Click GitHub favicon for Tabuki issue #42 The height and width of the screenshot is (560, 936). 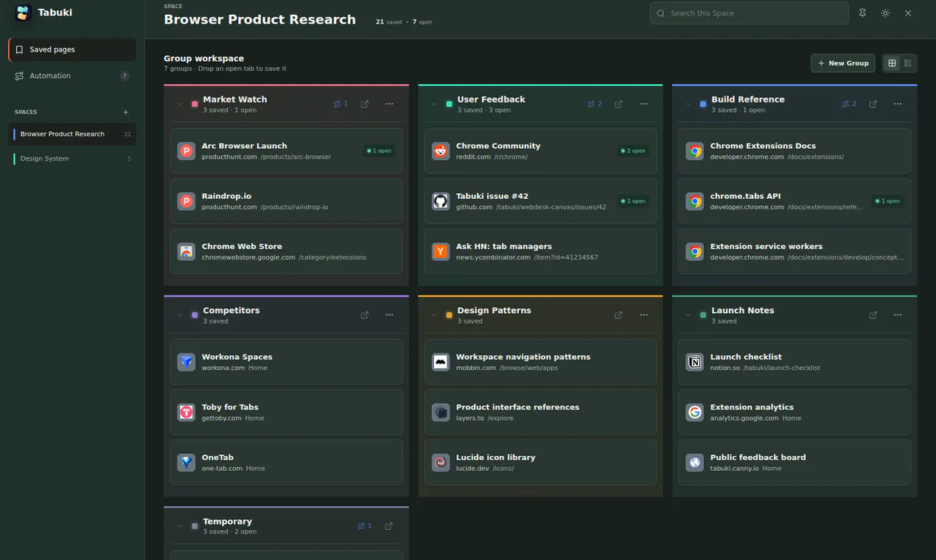(x=441, y=201)
